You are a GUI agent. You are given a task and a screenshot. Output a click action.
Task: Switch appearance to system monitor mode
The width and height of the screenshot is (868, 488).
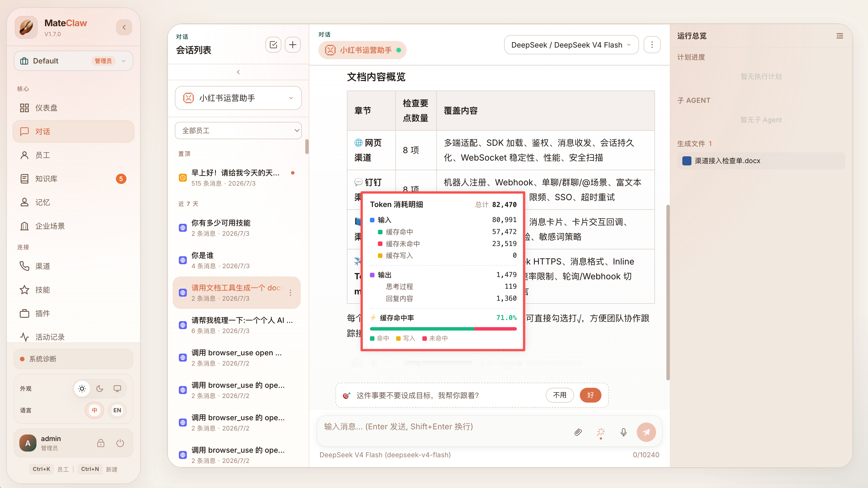pos(117,389)
